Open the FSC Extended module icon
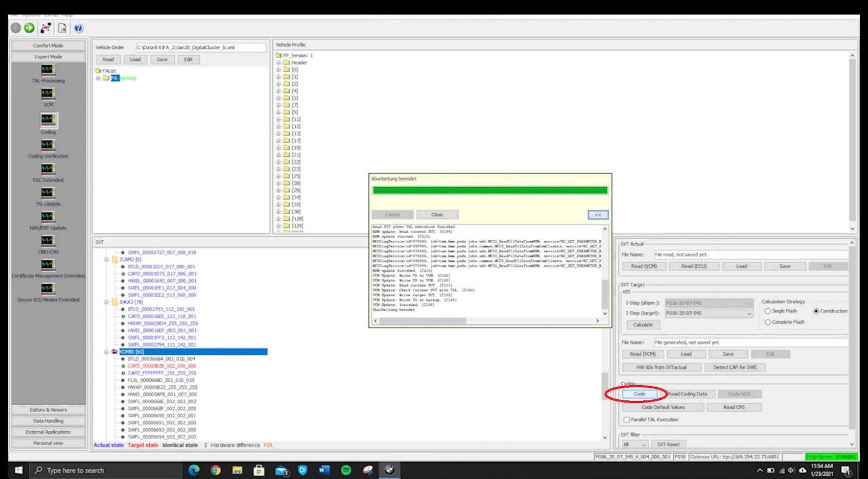Viewport: 868px width, 479px height. click(x=48, y=169)
